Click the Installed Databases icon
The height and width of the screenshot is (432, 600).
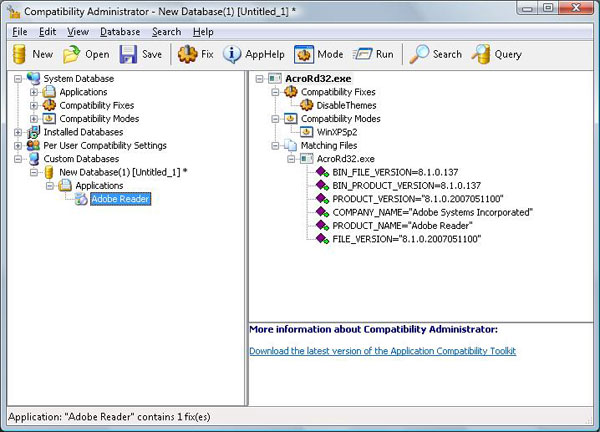coord(34,132)
